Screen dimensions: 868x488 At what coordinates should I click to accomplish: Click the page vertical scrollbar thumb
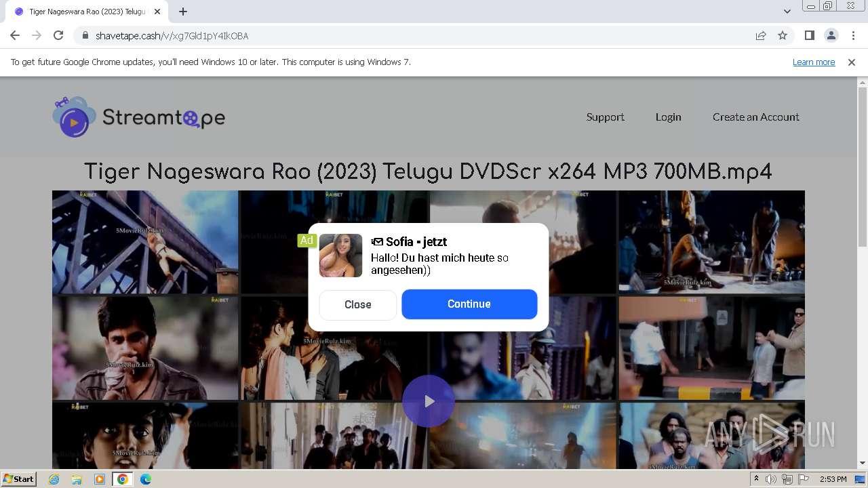[863, 167]
